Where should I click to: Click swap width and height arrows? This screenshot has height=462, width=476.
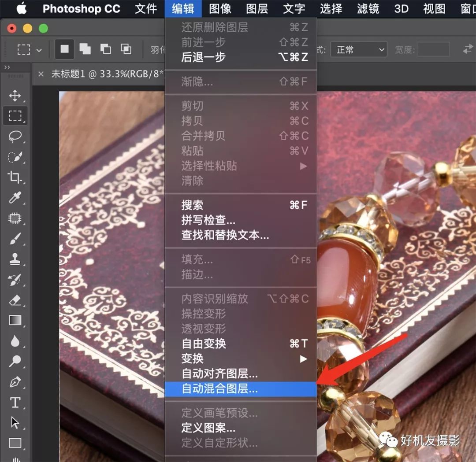(x=468, y=49)
